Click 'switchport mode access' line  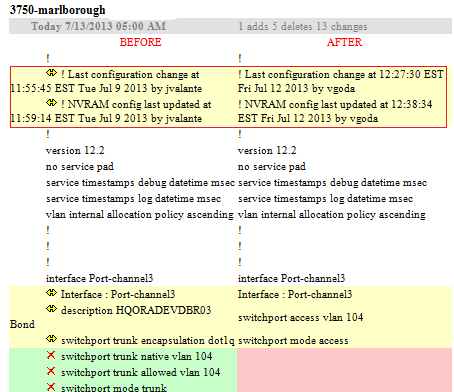[x=293, y=340]
